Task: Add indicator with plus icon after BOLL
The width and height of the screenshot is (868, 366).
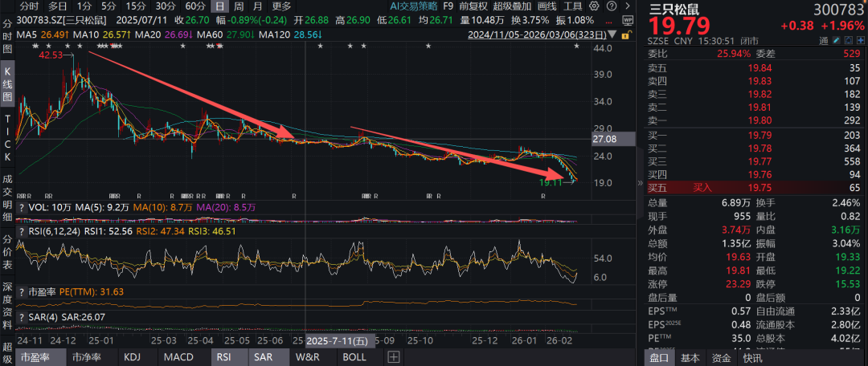Action: tap(393, 357)
